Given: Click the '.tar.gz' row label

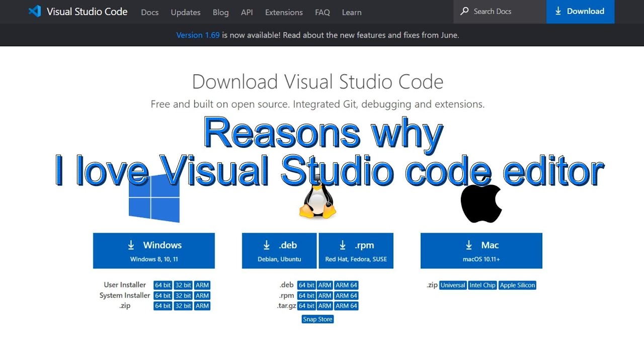Looking at the screenshot, I should point(286,306).
